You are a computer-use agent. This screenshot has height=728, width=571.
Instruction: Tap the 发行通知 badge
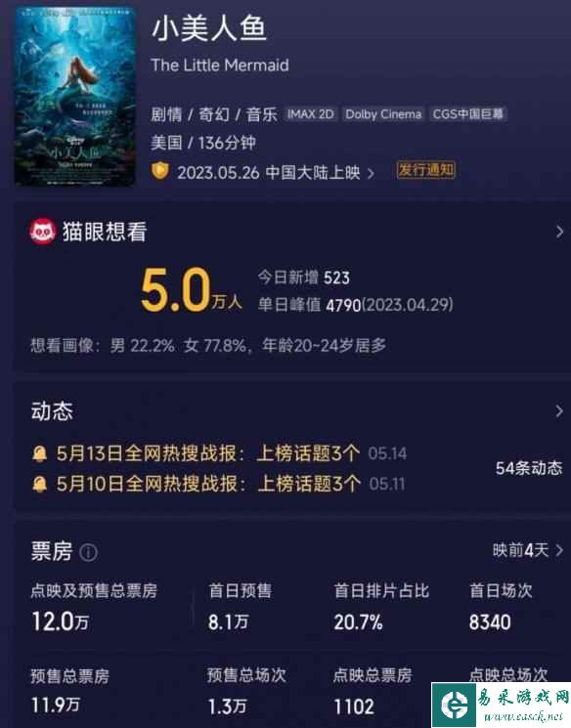pos(426,170)
